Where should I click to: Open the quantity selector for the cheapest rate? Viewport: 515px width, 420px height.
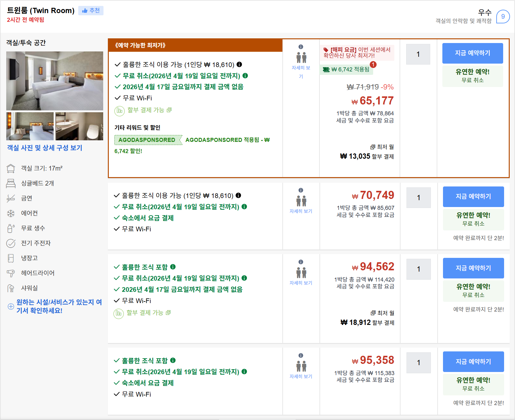[x=418, y=54]
